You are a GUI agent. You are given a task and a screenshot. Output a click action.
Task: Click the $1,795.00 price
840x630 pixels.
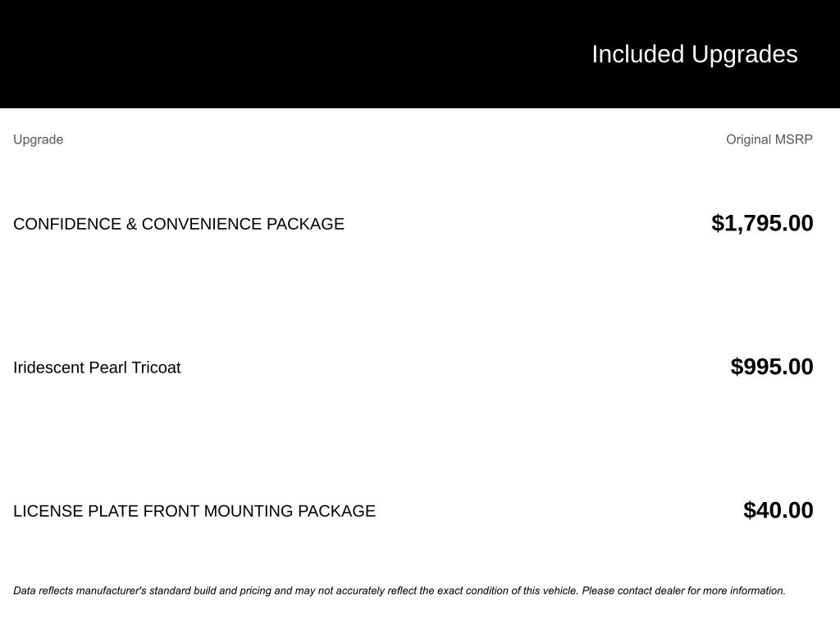pyautogui.click(x=762, y=223)
